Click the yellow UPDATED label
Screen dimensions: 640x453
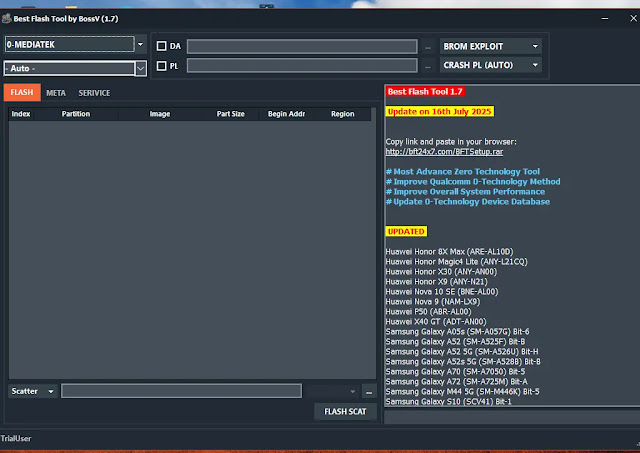click(406, 231)
